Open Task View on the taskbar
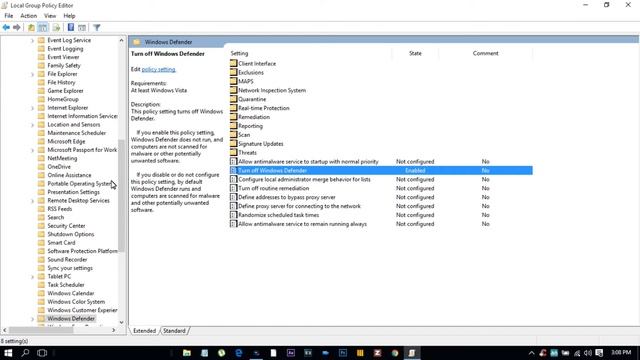Image resolution: width=640 pixels, height=360 pixels. (42, 353)
